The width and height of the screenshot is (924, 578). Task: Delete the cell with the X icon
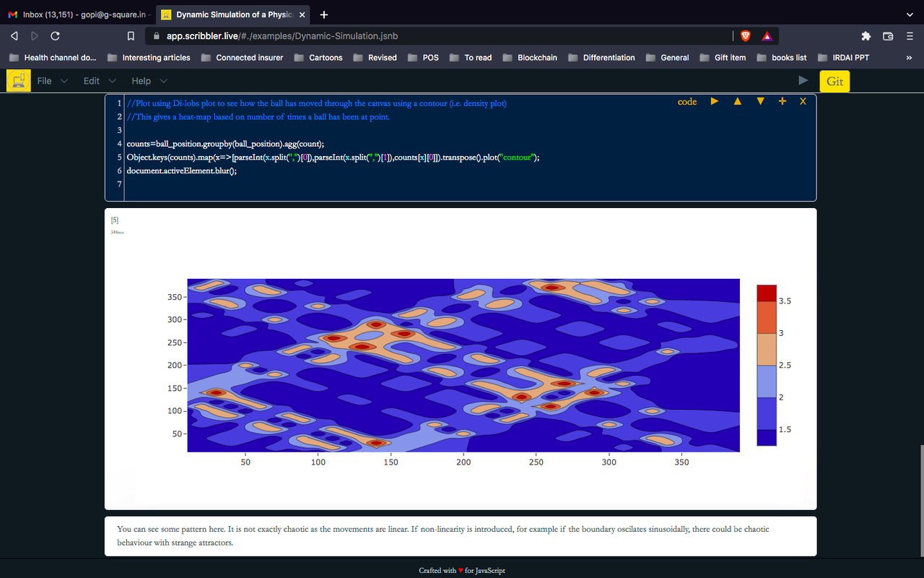(x=803, y=102)
